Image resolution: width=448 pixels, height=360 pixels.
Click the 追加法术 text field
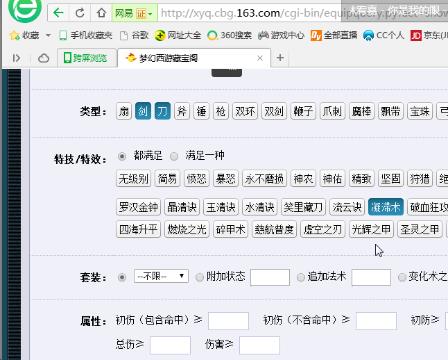pyautogui.click(x=371, y=277)
